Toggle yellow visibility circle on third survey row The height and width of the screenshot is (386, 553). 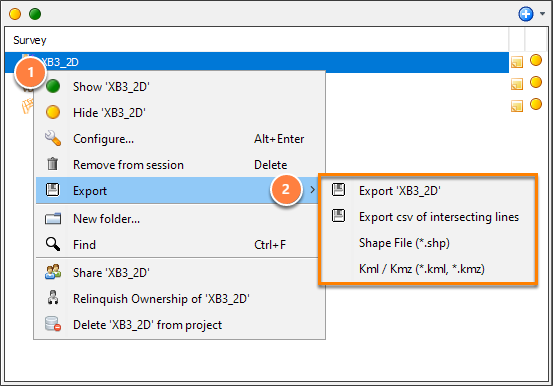[x=536, y=104]
